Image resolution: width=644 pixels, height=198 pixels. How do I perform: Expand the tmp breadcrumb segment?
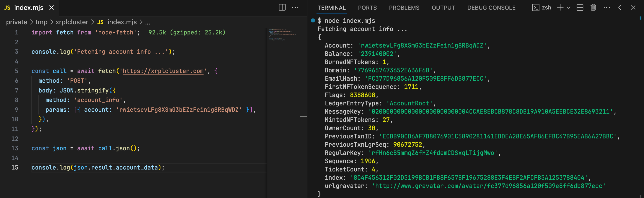pos(41,22)
